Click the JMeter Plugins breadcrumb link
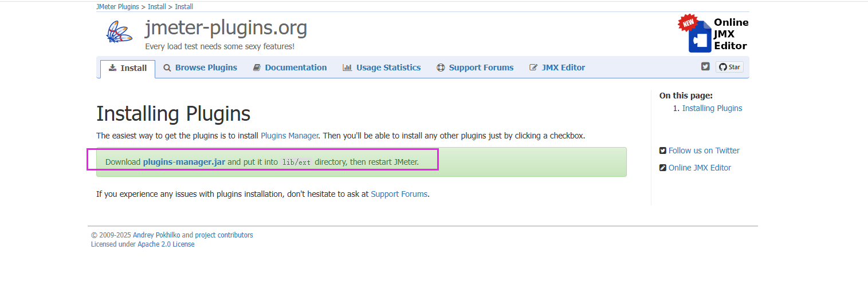The width and height of the screenshot is (868, 305). point(117,7)
